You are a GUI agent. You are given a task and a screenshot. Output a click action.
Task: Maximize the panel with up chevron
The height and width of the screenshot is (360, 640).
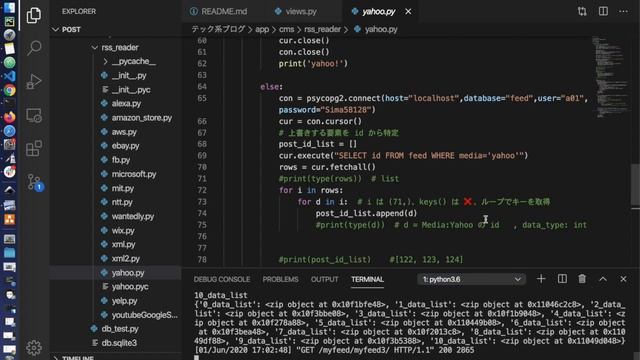click(x=603, y=279)
